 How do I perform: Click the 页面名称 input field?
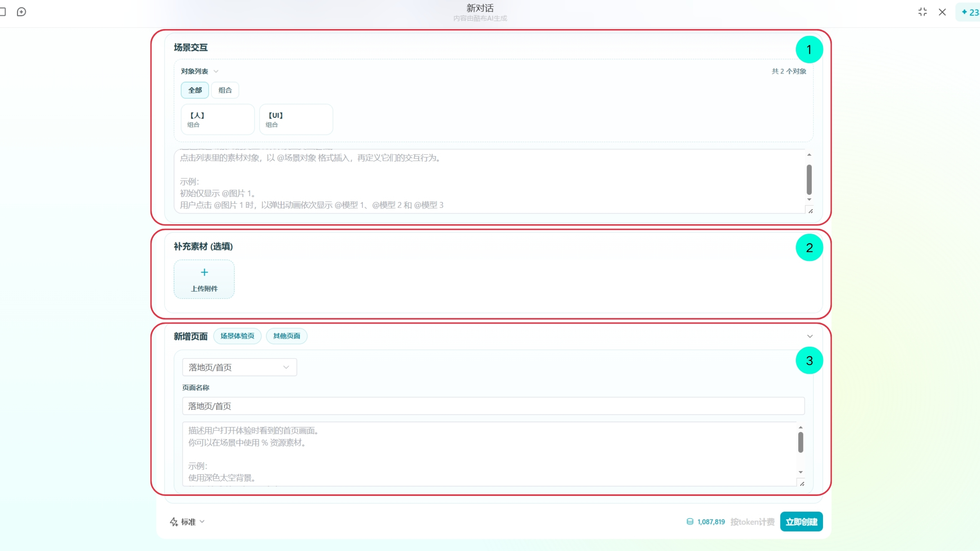pyautogui.click(x=493, y=406)
